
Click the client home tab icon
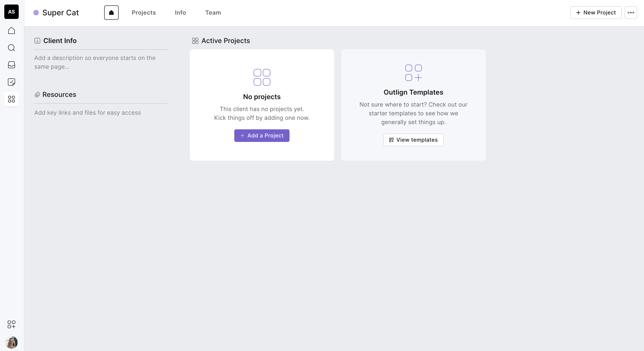click(111, 12)
